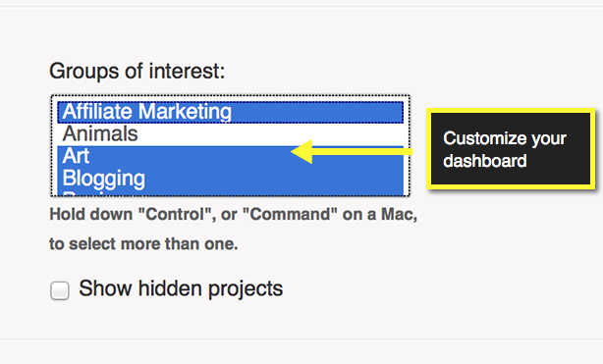Click the word "Command" in the hint

(290, 214)
